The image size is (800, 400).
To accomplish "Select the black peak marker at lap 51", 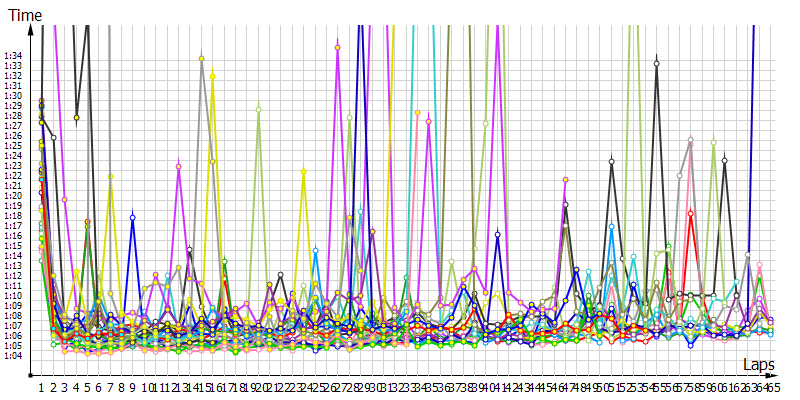I will coord(611,160).
